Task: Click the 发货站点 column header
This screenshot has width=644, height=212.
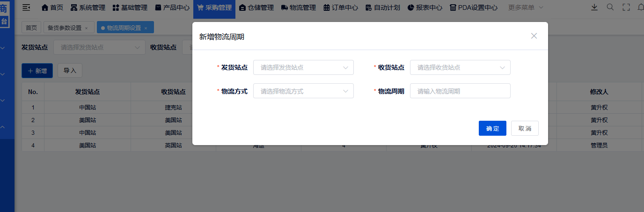Action: [88, 92]
